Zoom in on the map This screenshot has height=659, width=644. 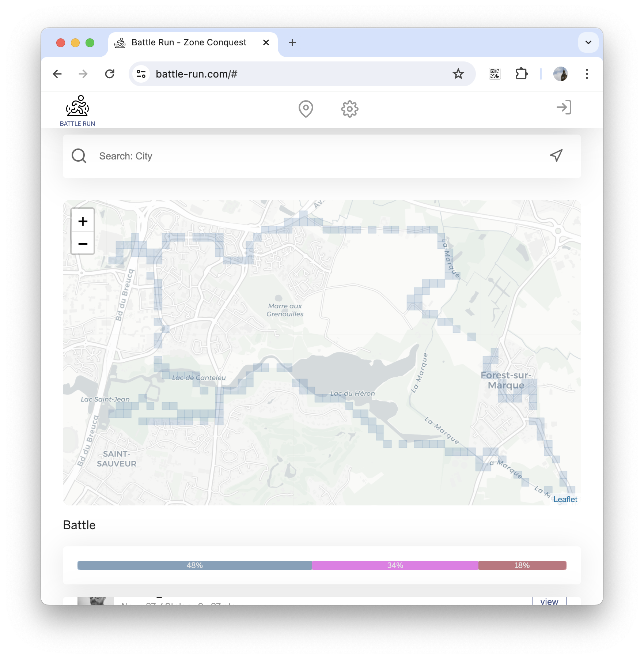[x=83, y=221]
